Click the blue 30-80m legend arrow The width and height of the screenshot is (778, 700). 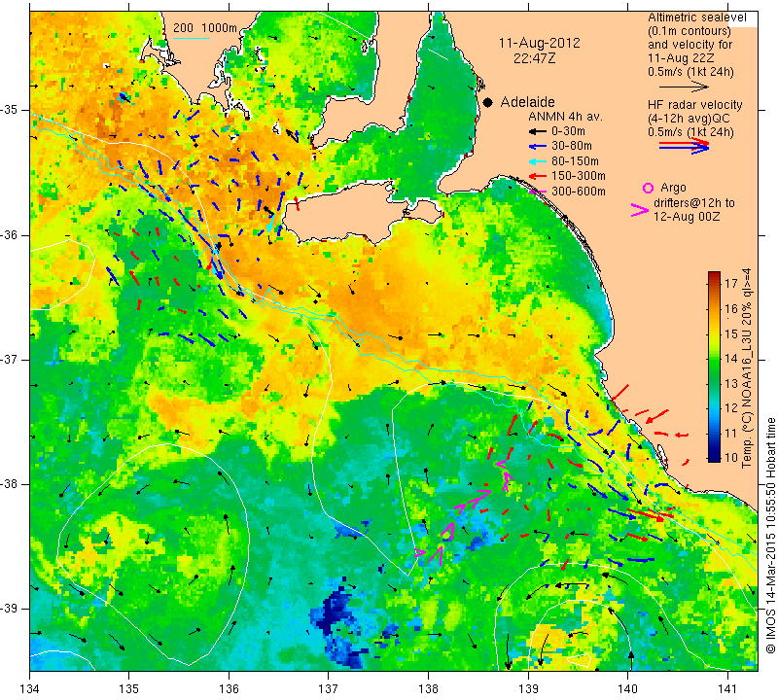tap(537, 147)
